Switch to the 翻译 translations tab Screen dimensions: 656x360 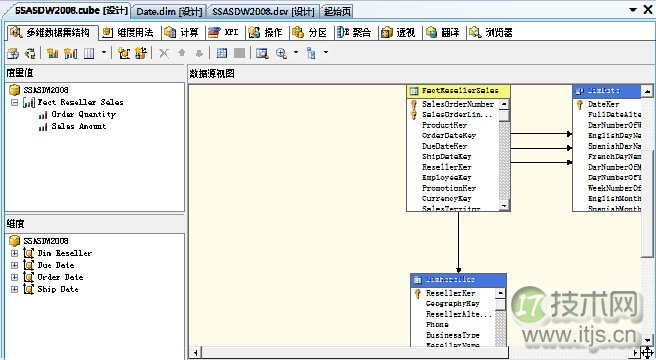tap(443, 33)
